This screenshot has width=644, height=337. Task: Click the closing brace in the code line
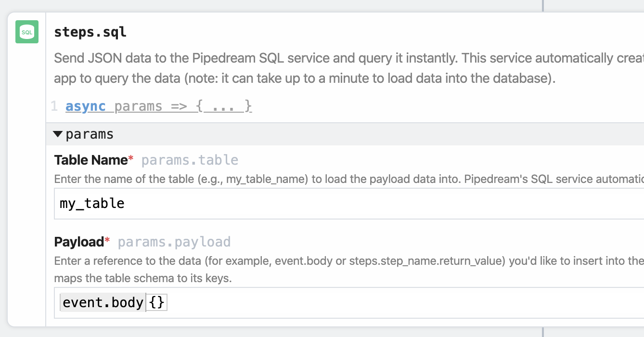point(246,106)
